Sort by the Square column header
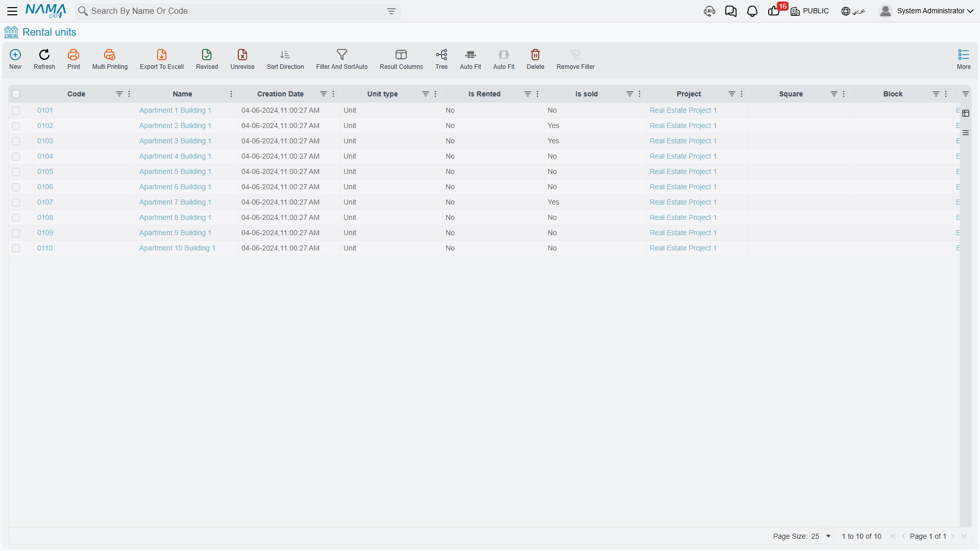Screen dimensions: 980x551 pyautogui.click(x=791, y=94)
